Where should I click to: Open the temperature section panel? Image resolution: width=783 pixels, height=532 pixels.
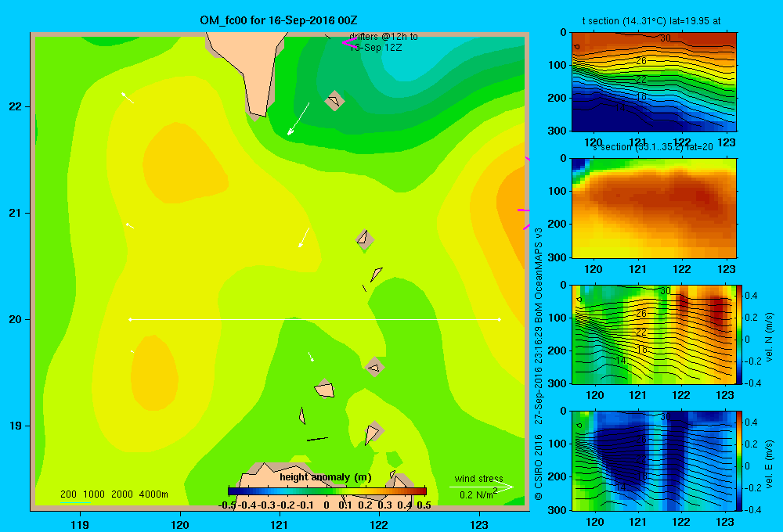pos(654,82)
